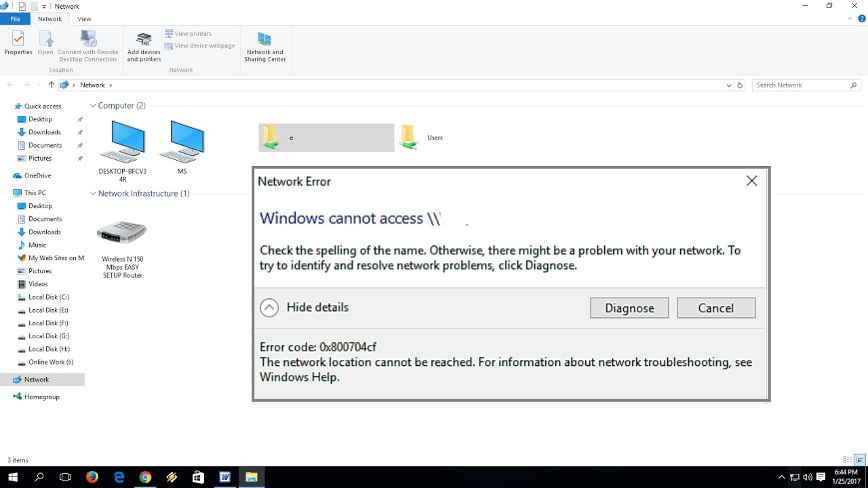Image resolution: width=868 pixels, height=488 pixels.
Task: Open Local Disk (E:)
Action: tap(49, 310)
